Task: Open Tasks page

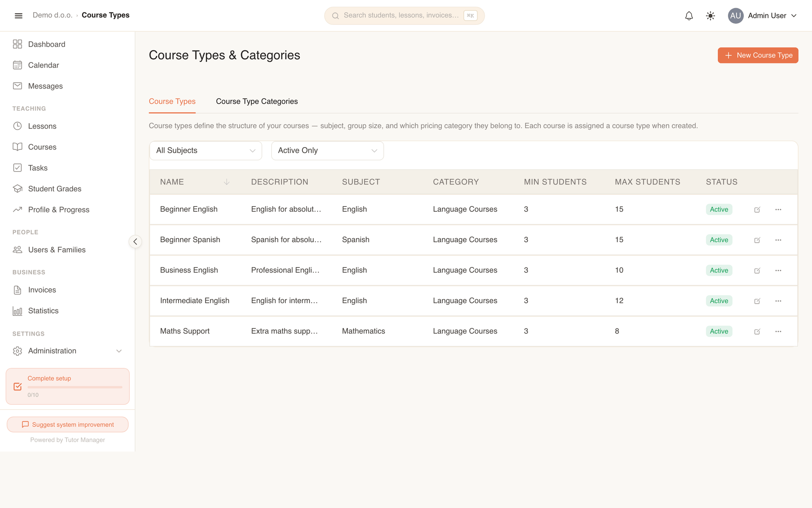Action: tap(67, 168)
